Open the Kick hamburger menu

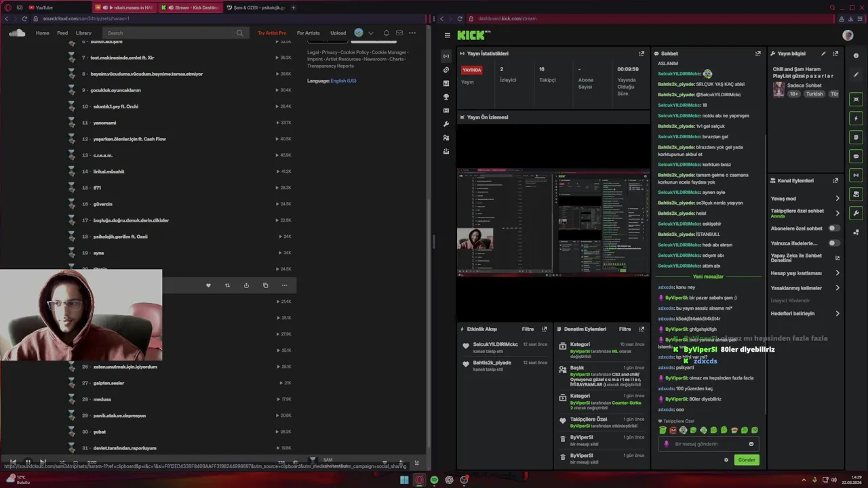(x=447, y=35)
